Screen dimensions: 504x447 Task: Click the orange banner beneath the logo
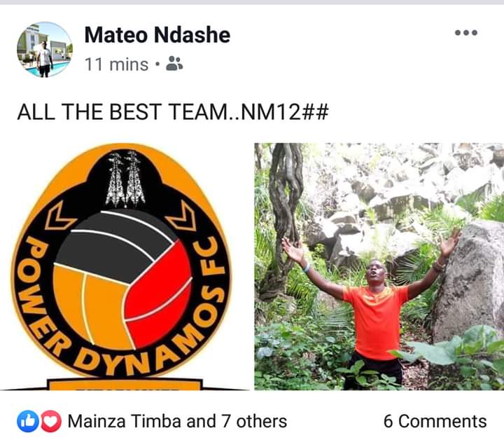tap(125, 385)
